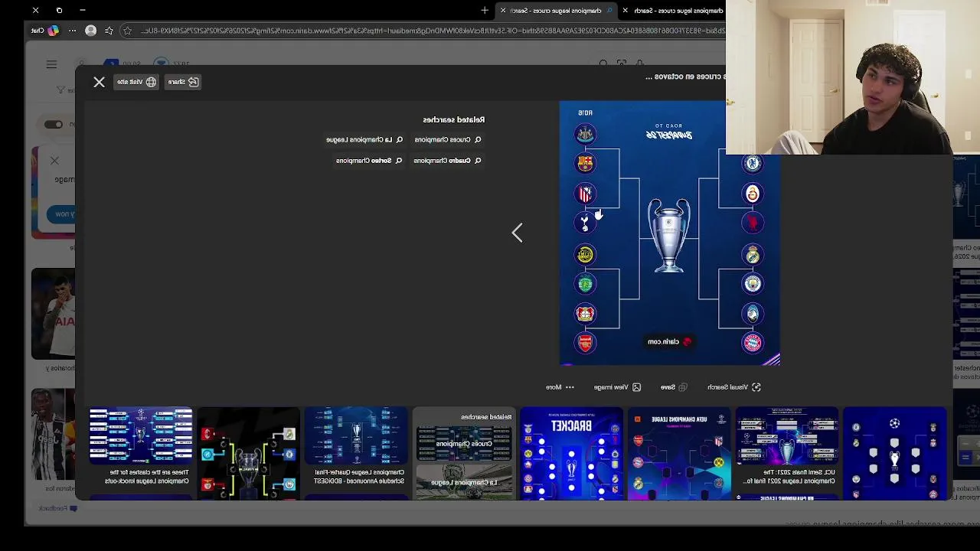Screen dimensions: 980x551
Task: Close the 'champions legue cruces' tab
Action: 625,11
